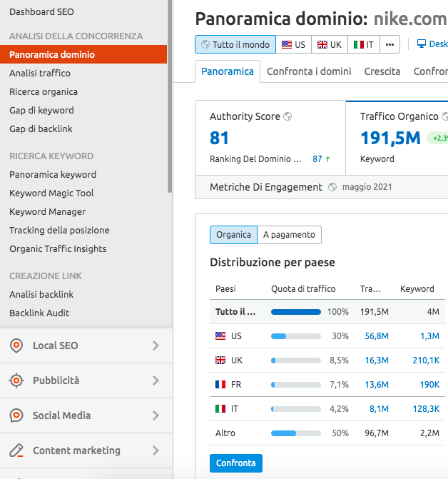This screenshot has height=479, width=448.
Task: Click the Pubblicità target icon
Action: point(16,380)
